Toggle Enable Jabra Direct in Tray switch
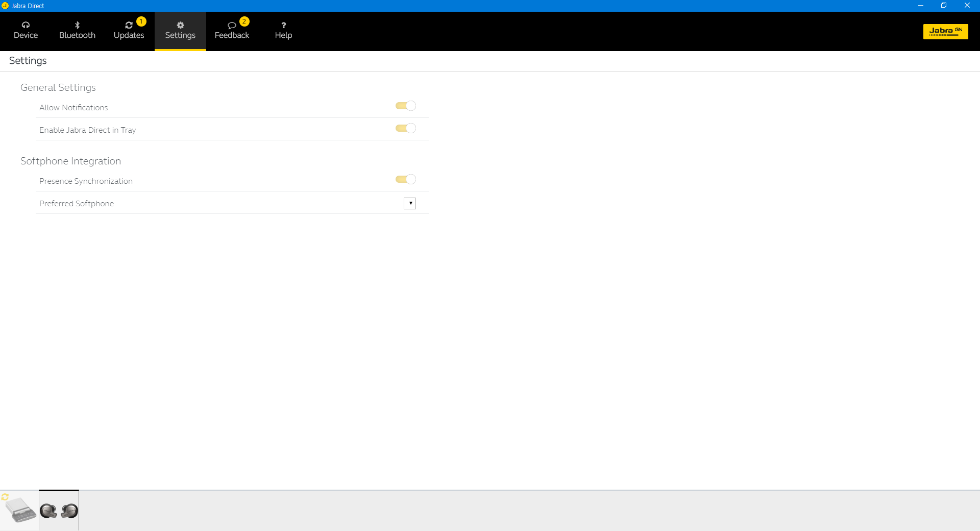The height and width of the screenshot is (531, 980). coord(406,128)
